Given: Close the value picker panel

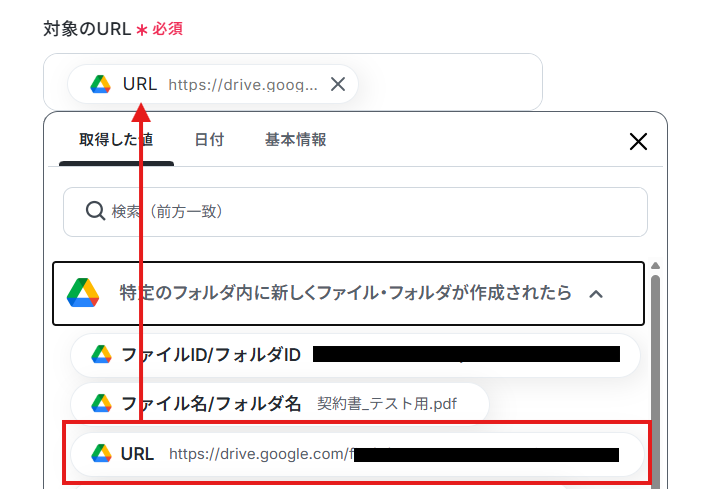Looking at the screenshot, I should (638, 142).
